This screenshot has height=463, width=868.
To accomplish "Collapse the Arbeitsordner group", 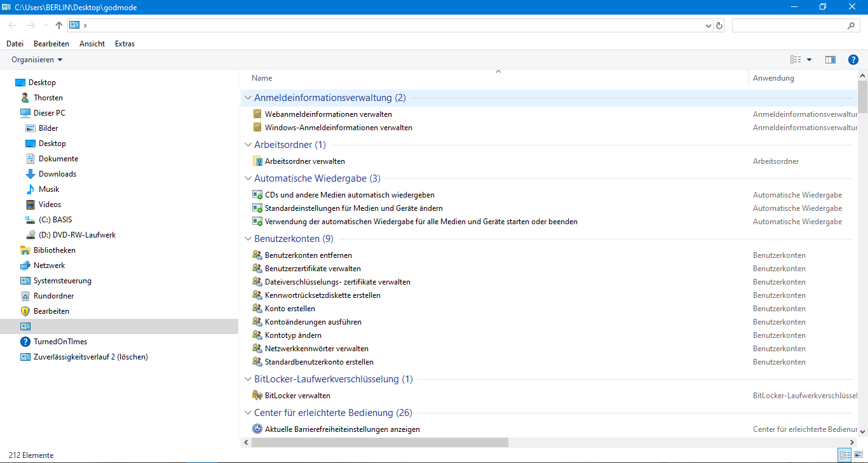I will tap(248, 145).
